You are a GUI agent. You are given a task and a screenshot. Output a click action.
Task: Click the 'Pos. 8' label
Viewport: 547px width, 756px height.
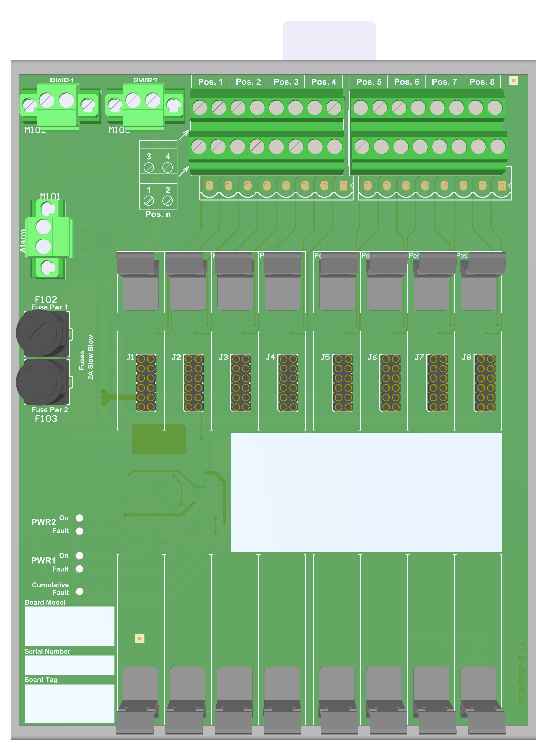[x=482, y=82]
